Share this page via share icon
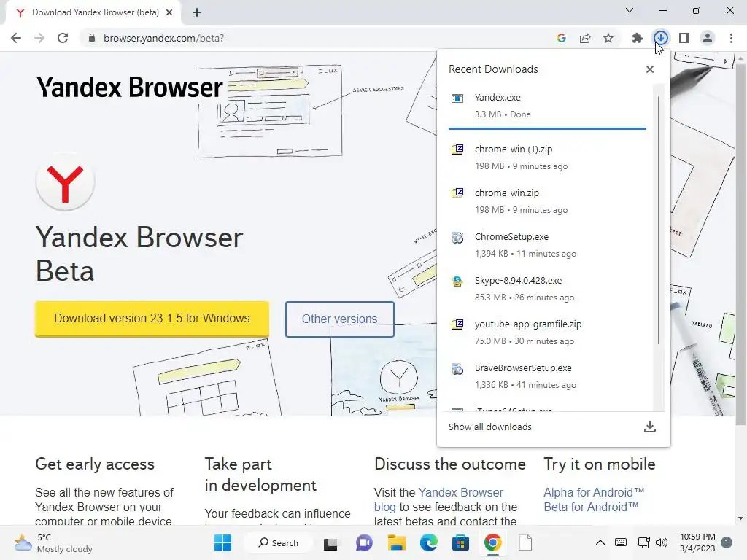Screen dimensions: 747x560 click(585, 38)
